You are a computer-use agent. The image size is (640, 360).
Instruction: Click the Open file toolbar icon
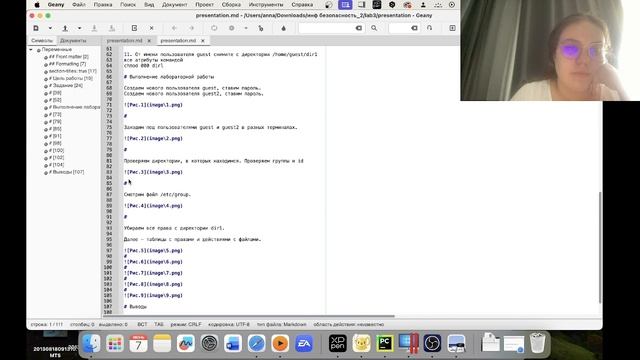tap(65, 28)
